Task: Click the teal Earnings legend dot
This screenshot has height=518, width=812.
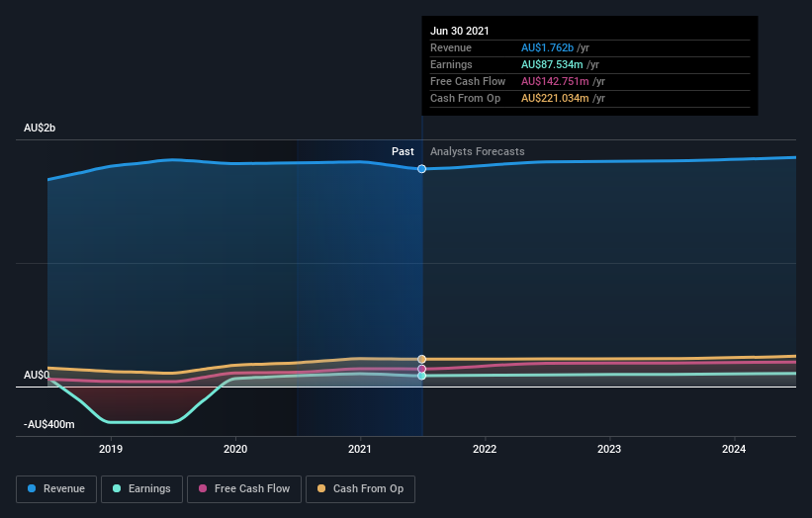Action: tap(117, 488)
